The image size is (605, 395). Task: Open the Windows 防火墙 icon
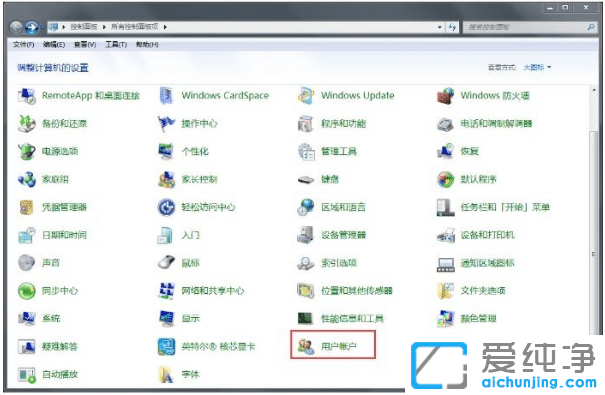tap(446, 95)
